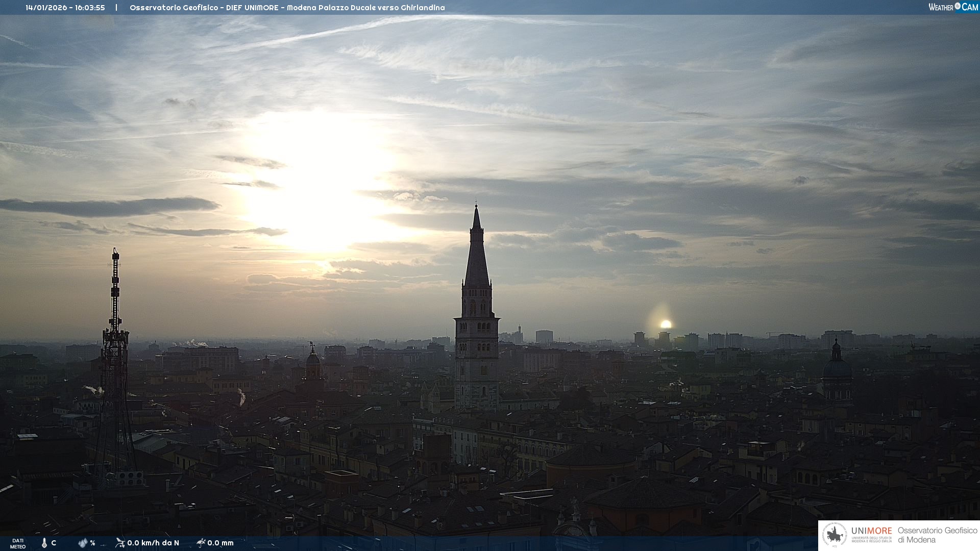This screenshot has width=980, height=551.
Task: Click the temperature C unit label
Action: click(x=54, y=543)
